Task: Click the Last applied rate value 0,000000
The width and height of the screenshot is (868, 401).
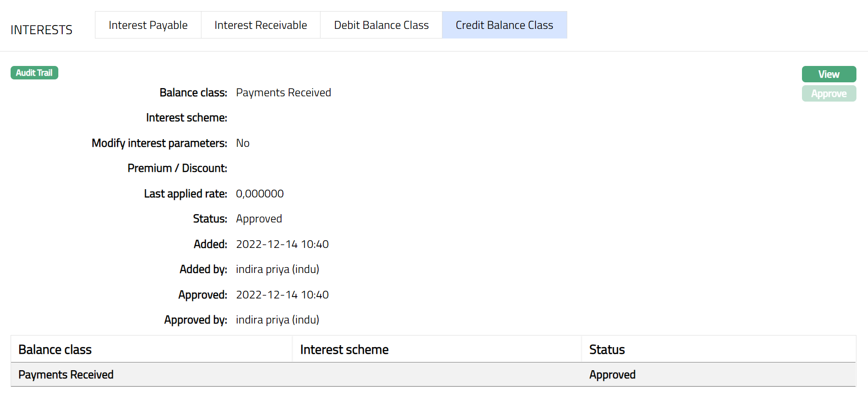Action: point(260,194)
